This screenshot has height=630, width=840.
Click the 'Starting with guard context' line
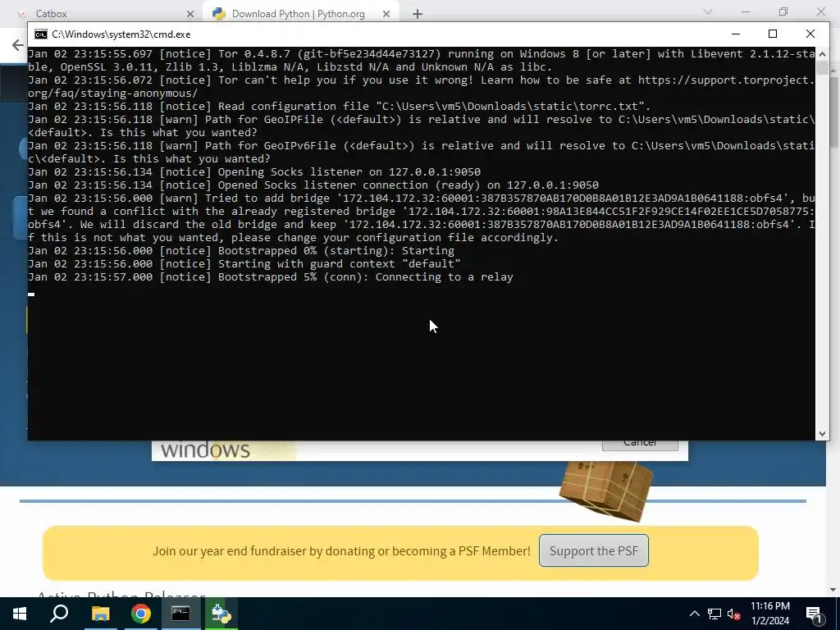pos(244,263)
